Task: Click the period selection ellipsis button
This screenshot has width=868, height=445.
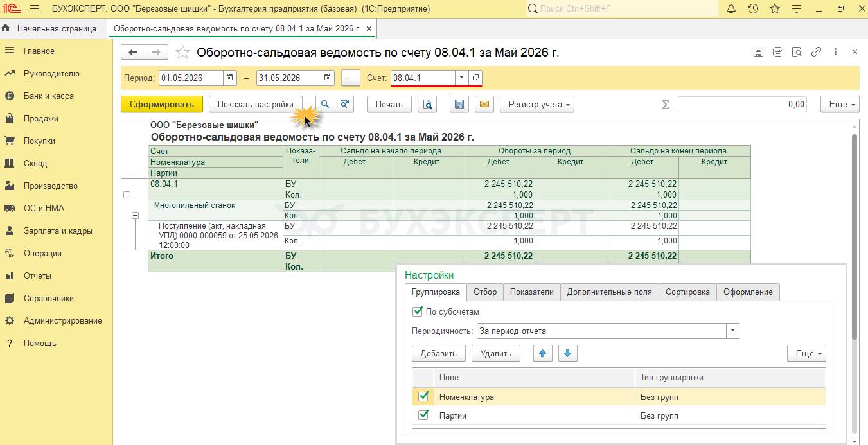Action: [350, 78]
